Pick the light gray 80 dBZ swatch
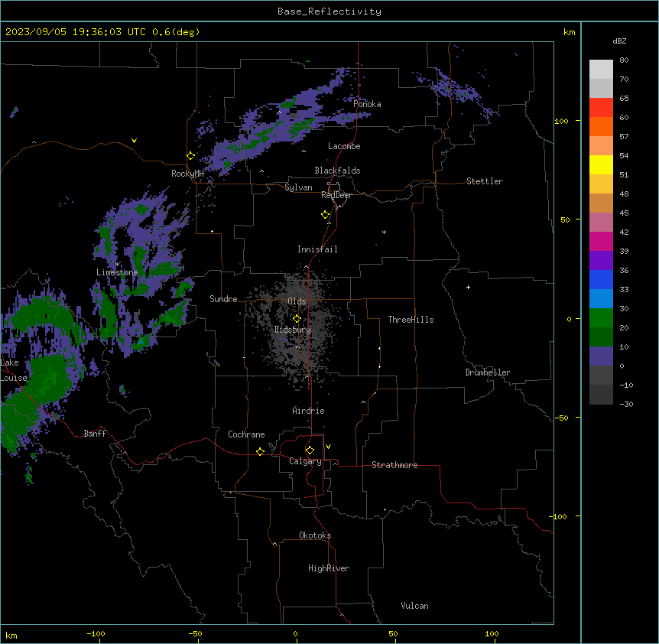Viewport: 659px width, 644px height. (601, 70)
